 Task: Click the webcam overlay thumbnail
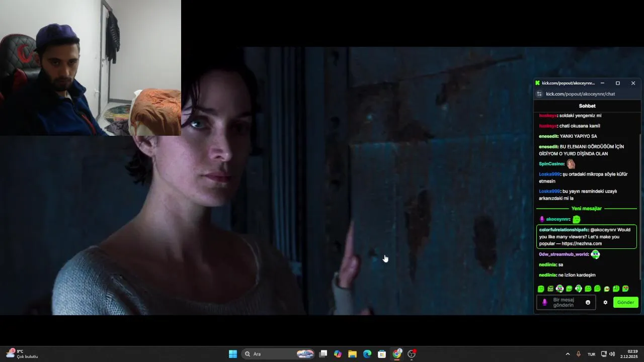91,68
